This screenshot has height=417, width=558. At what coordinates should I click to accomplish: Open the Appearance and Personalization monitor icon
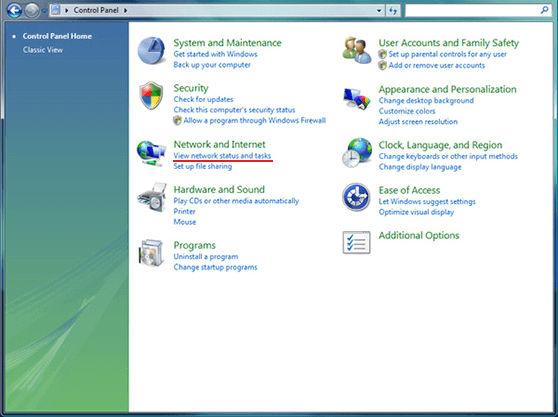tap(357, 99)
